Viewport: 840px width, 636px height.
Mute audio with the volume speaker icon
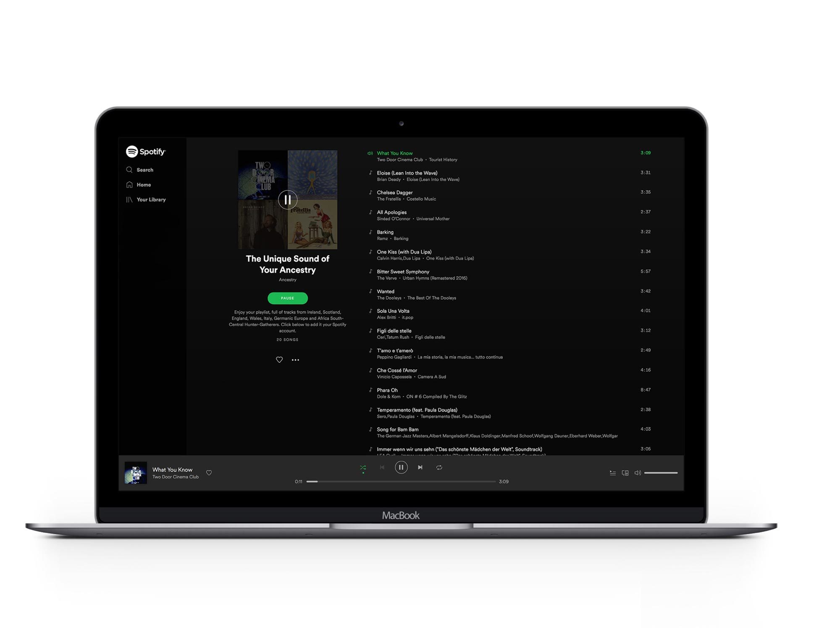click(x=638, y=473)
